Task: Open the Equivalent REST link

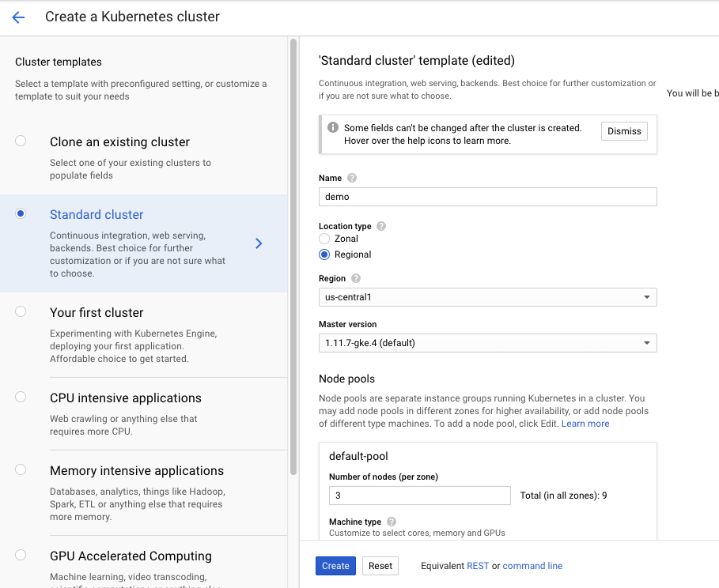Action: [x=478, y=566]
